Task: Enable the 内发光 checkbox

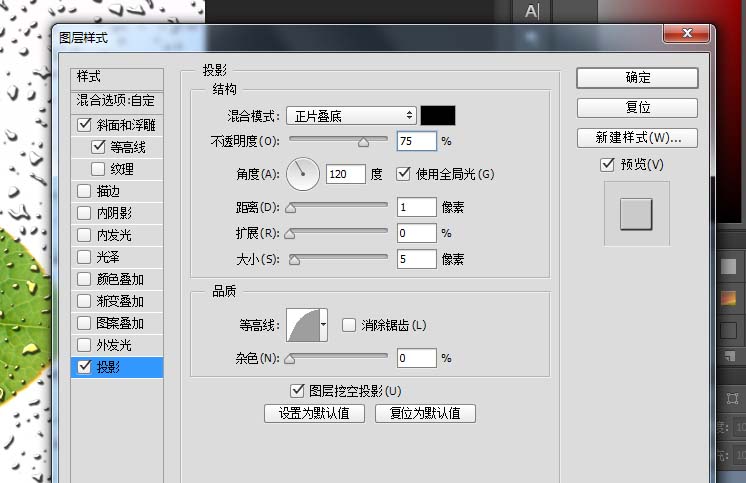Action: click(84, 235)
